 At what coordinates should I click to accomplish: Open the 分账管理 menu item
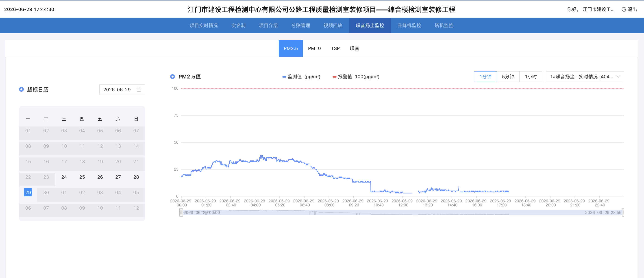(300, 26)
